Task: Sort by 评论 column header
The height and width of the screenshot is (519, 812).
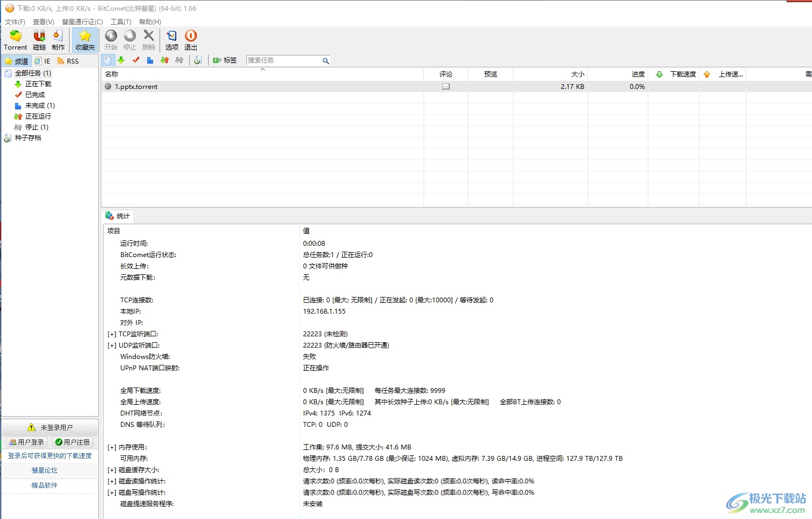Action: 445,74
